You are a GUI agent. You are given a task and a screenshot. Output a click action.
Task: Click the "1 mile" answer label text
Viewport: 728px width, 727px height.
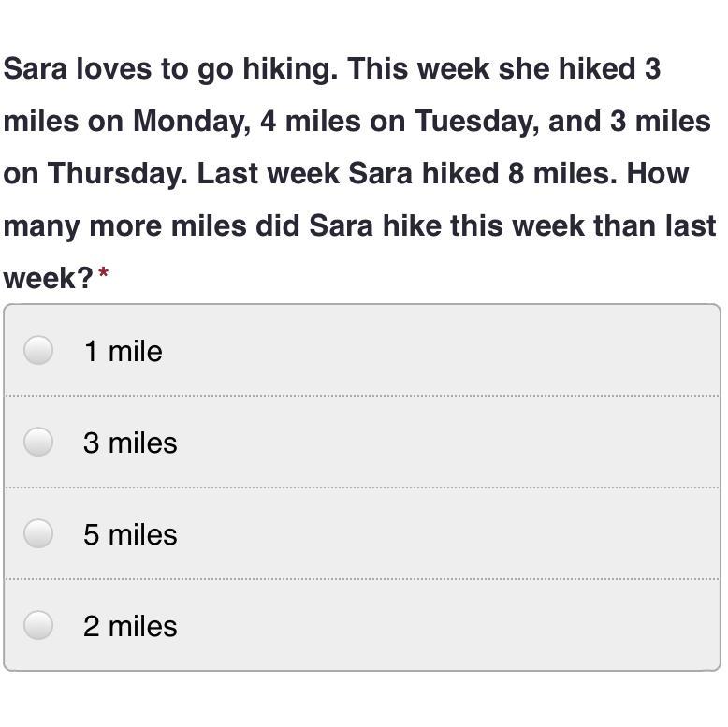coord(123,352)
